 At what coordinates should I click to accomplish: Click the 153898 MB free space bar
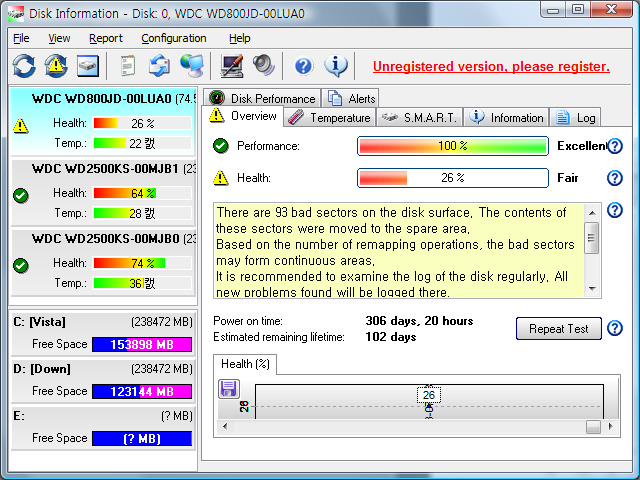pos(142,344)
